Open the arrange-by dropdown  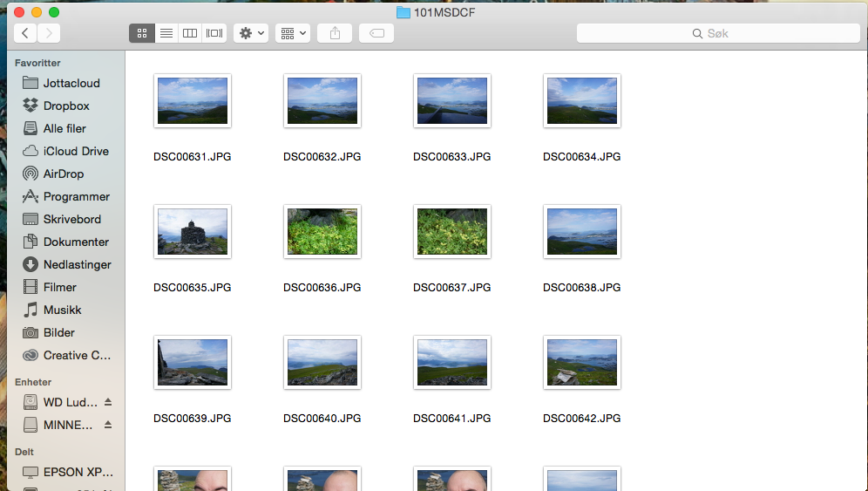[x=293, y=33]
